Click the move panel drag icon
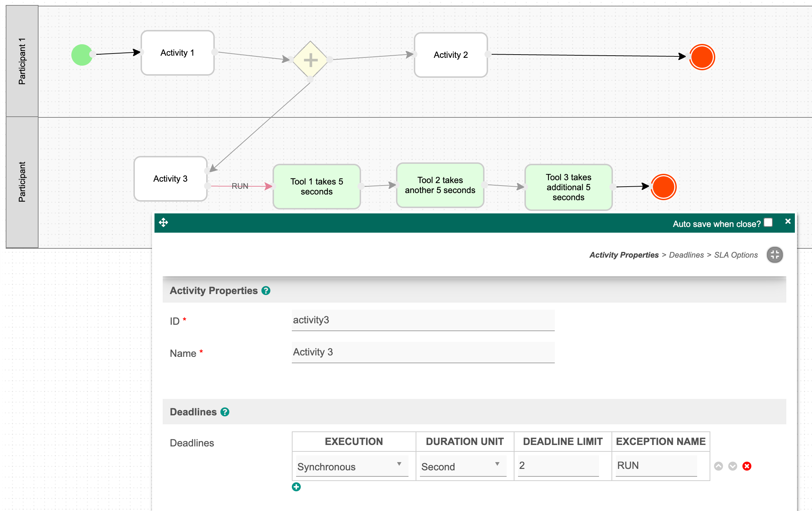Screen dimensions: 812x511 [163, 223]
